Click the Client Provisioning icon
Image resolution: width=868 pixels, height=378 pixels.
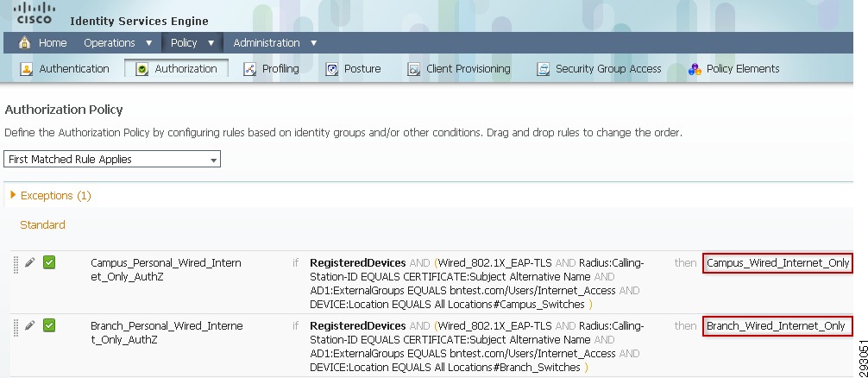coord(413,69)
